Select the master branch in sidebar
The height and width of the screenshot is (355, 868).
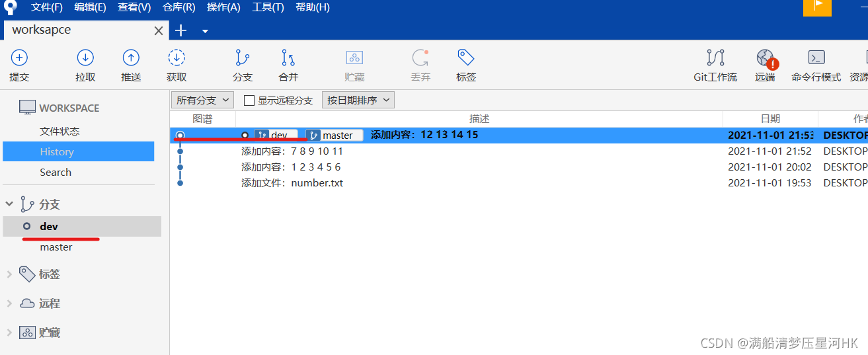point(56,247)
